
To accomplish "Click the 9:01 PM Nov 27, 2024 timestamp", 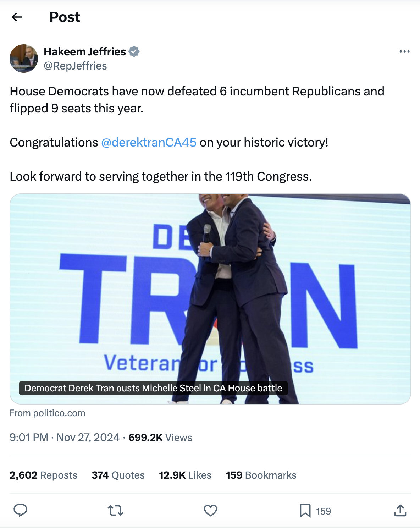I will (x=65, y=438).
